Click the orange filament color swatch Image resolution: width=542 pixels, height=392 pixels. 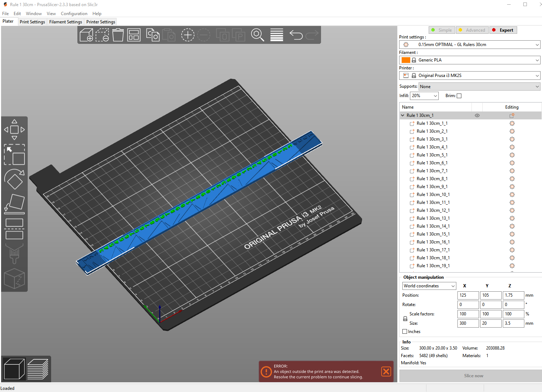tap(406, 60)
